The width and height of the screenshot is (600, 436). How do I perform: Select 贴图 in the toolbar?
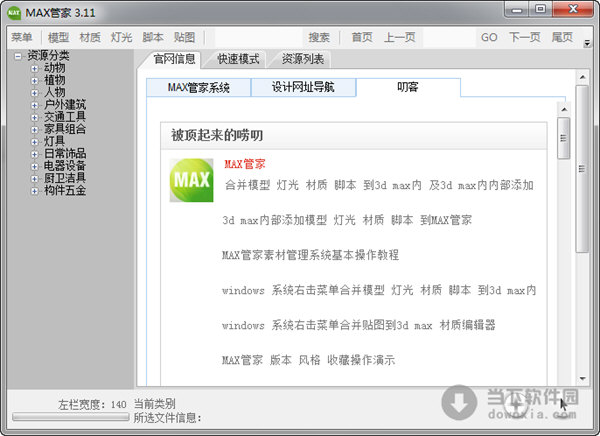184,38
